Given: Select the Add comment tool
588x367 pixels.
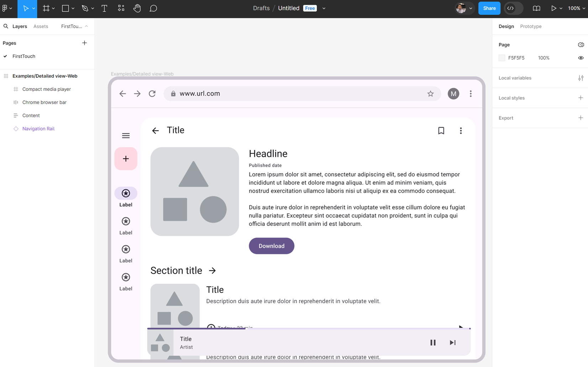Looking at the screenshot, I should tap(153, 8).
